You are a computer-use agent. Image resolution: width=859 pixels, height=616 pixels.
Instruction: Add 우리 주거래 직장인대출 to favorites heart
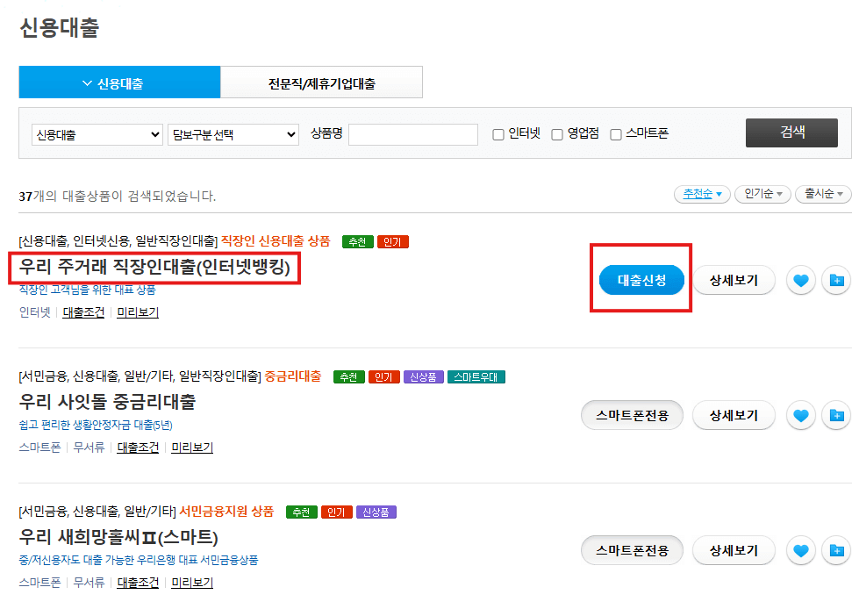pyautogui.click(x=800, y=281)
